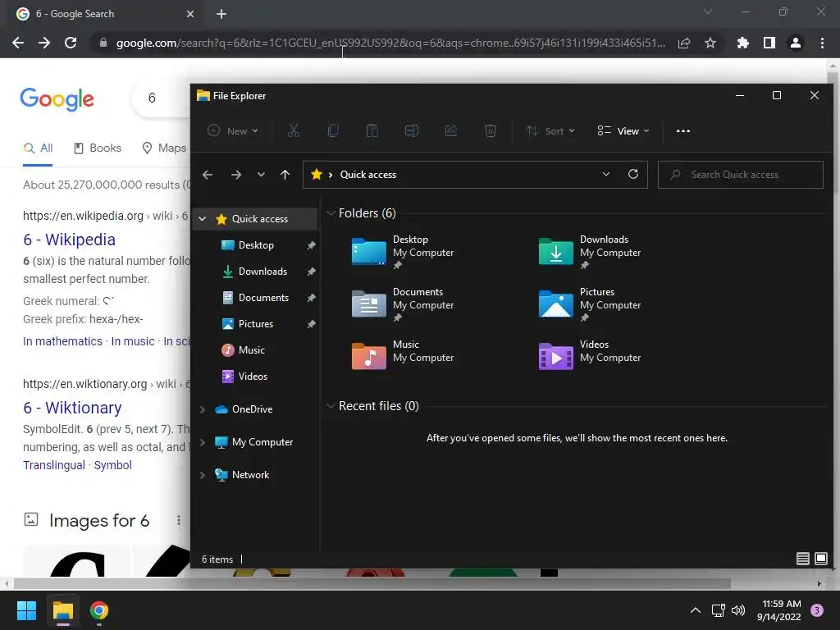The height and width of the screenshot is (630, 840).
Task: Unpin Desktop using its sidebar pin icon
Action: click(x=311, y=245)
